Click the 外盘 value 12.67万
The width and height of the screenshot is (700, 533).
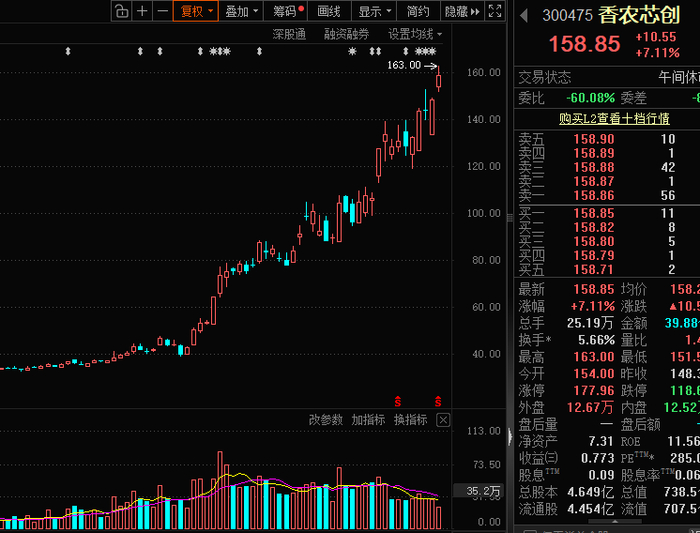coord(590,407)
